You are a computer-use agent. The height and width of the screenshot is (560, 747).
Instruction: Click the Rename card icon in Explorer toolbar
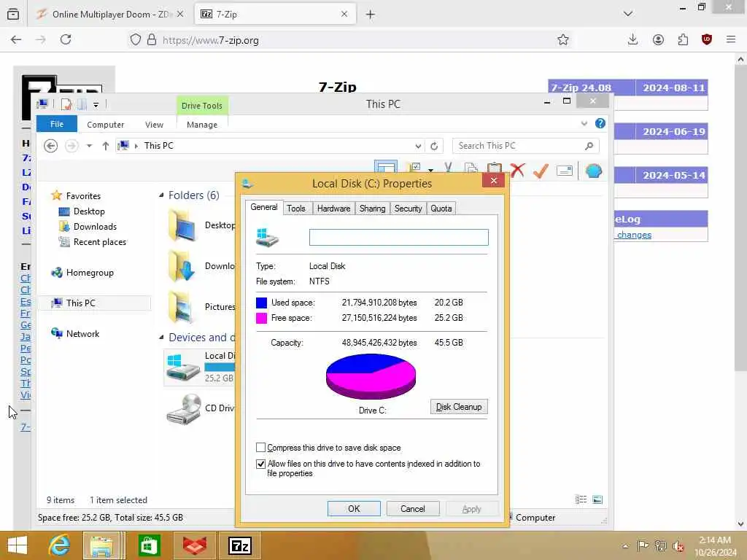click(565, 170)
